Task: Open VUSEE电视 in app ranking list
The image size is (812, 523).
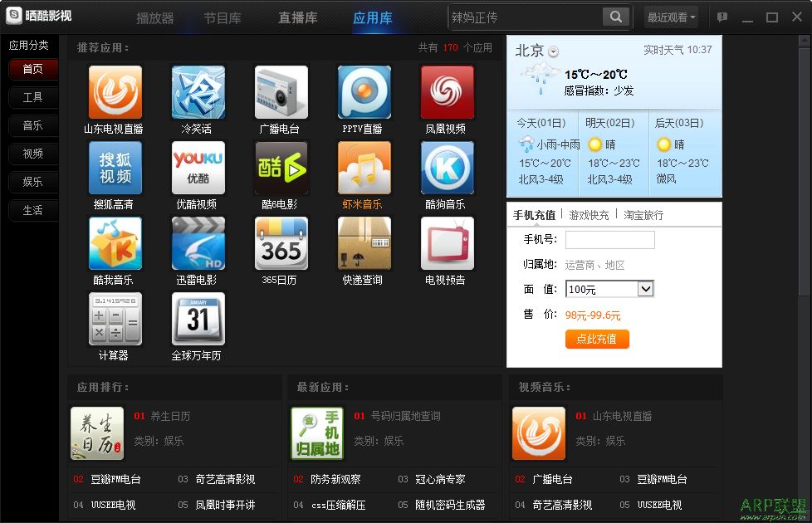Action: coord(114,505)
